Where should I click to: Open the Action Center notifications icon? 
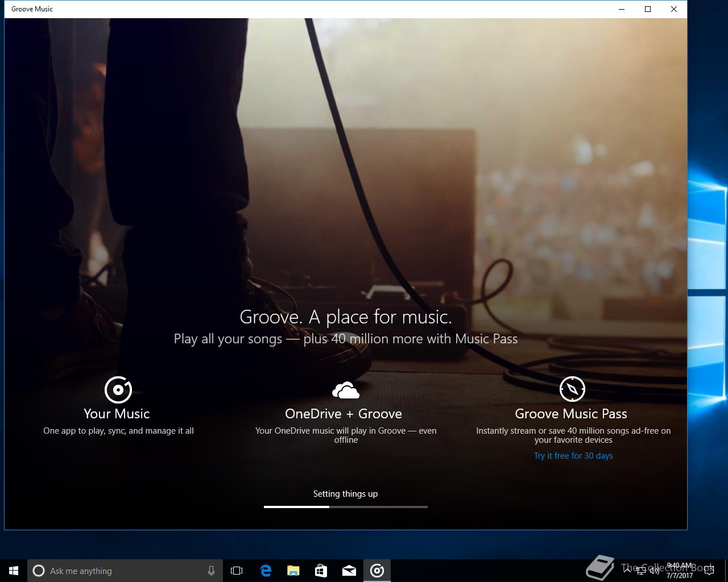(x=709, y=571)
